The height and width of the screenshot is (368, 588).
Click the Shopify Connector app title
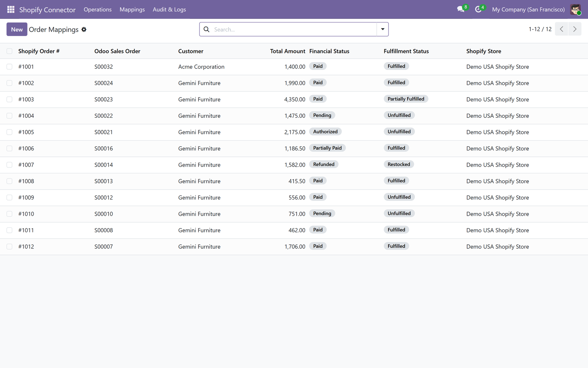pyautogui.click(x=47, y=10)
